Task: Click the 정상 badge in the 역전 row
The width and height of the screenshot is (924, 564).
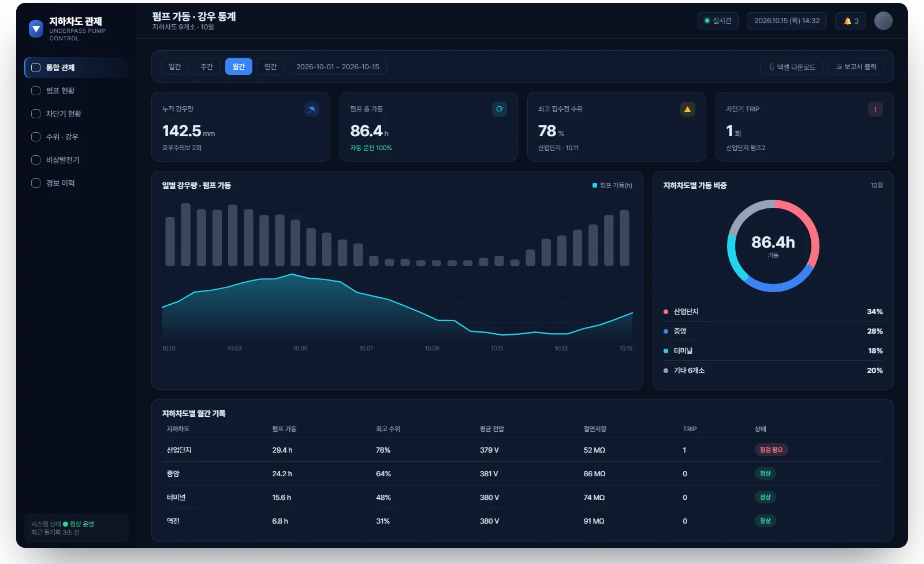Action: pyautogui.click(x=765, y=521)
